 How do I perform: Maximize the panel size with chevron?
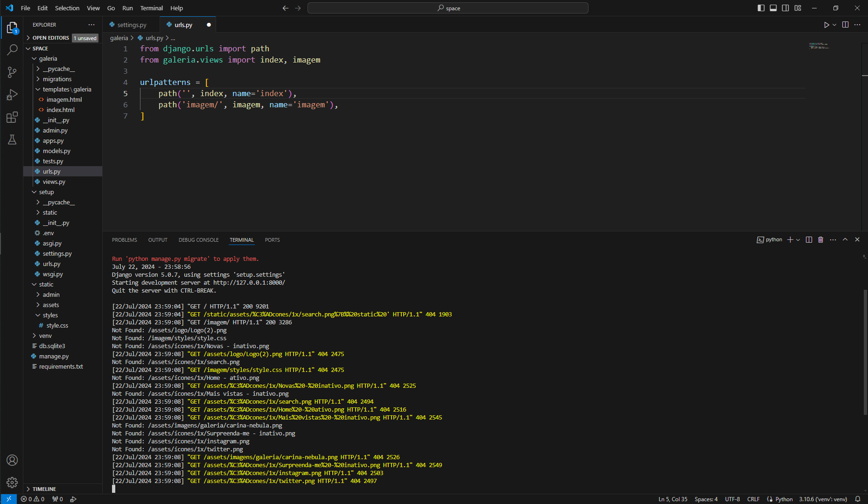coord(845,239)
